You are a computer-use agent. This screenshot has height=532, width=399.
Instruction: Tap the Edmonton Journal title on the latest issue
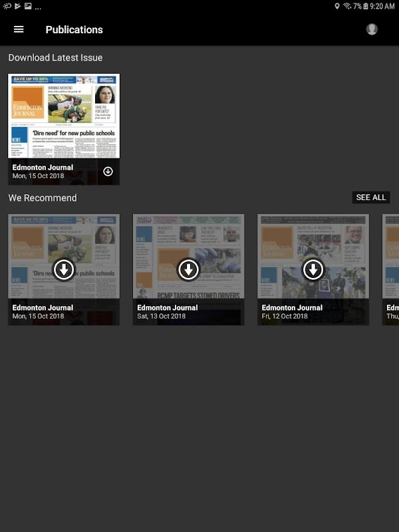point(43,168)
